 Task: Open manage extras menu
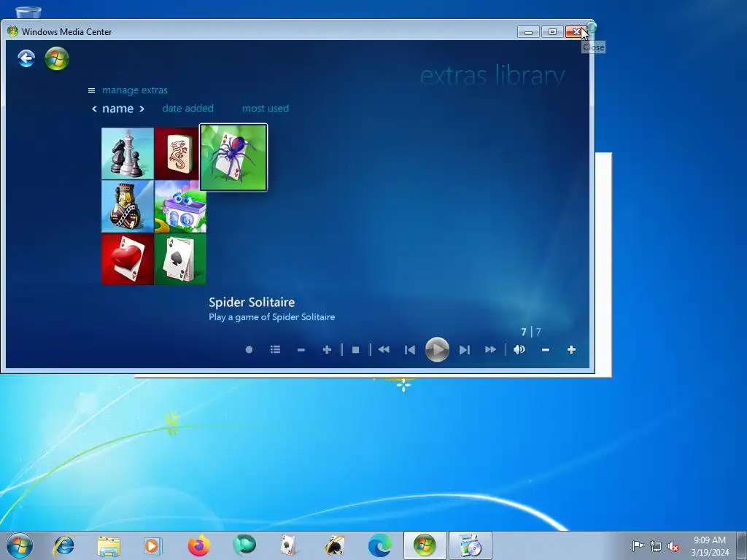pyautogui.click(x=135, y=90)
